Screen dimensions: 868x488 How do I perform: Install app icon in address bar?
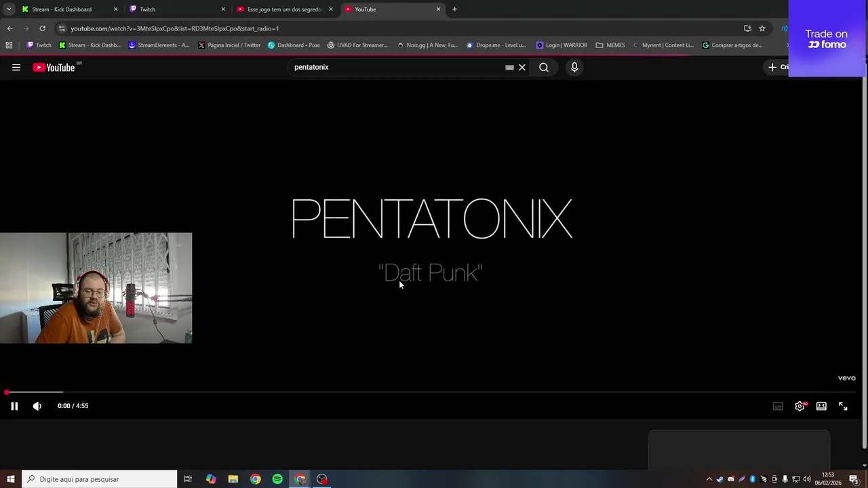click(747, 28)
